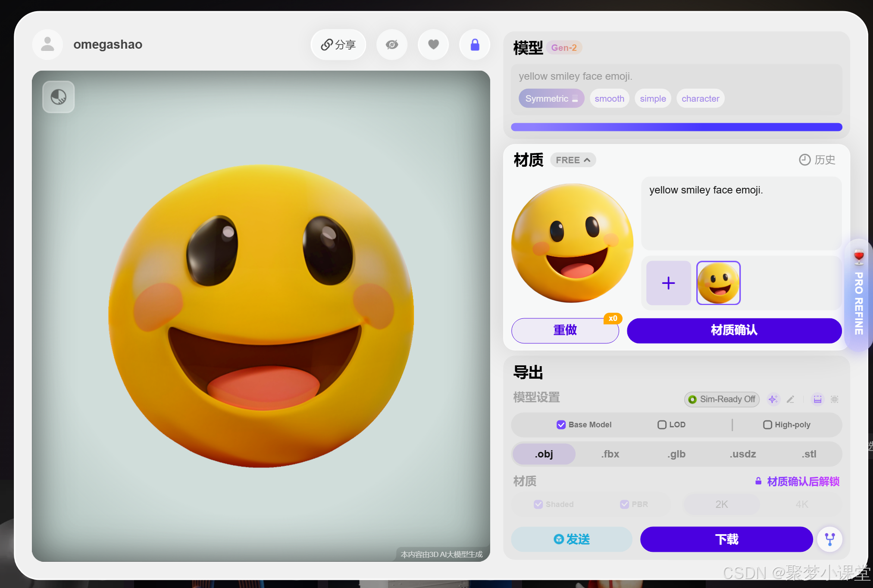Toggle the Base Model checkbox
The width and height of the screenshot is (873, 588).
pos(561,425)
